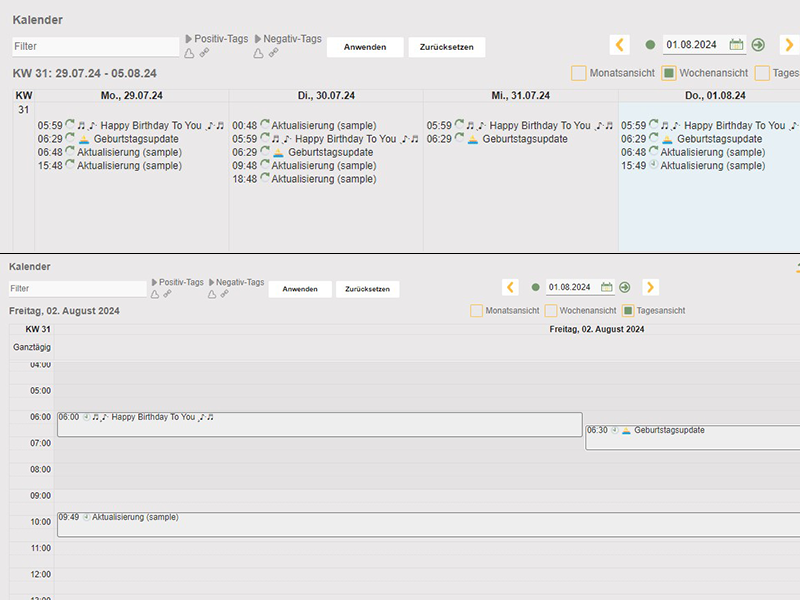The width and height of the screenshot is (800, 600).
Task: Open day-view 06:30 Geburtstagsupdate event block
Action: [x=693, y=438]
